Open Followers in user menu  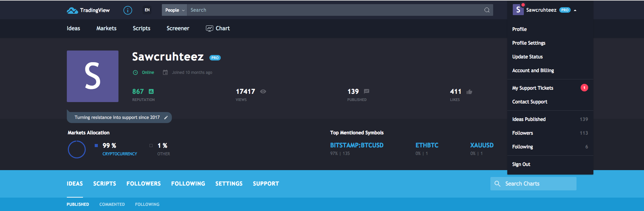550,133
